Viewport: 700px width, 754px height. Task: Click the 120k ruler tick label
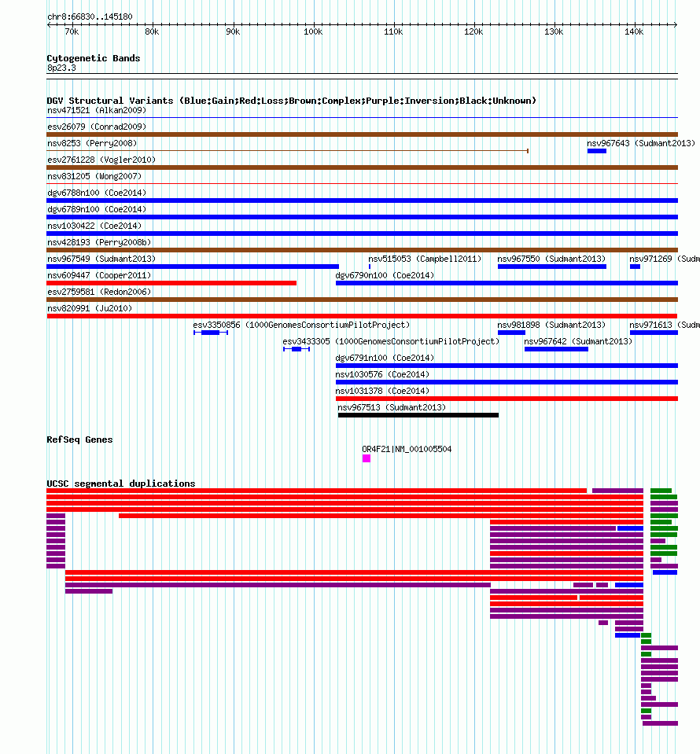click(473, 31)
